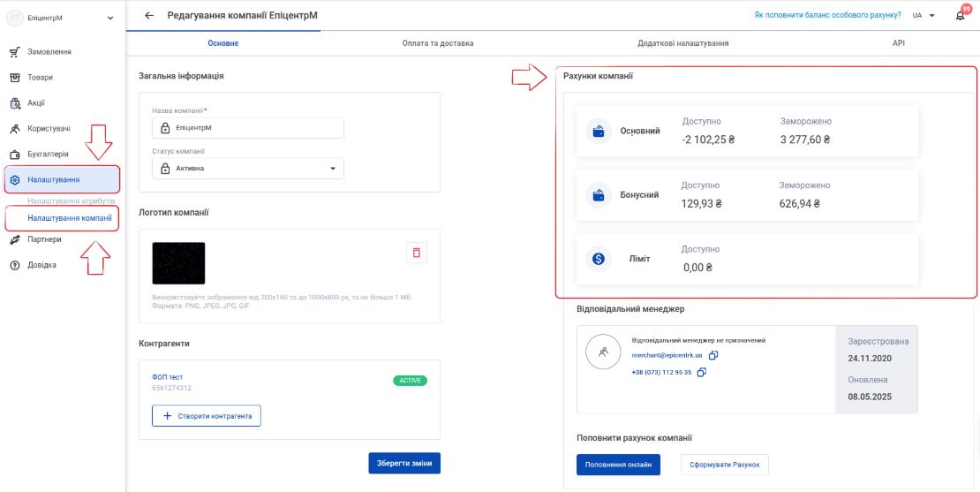Click the frozen bonus 626,94 ₴

pos(800,204)
